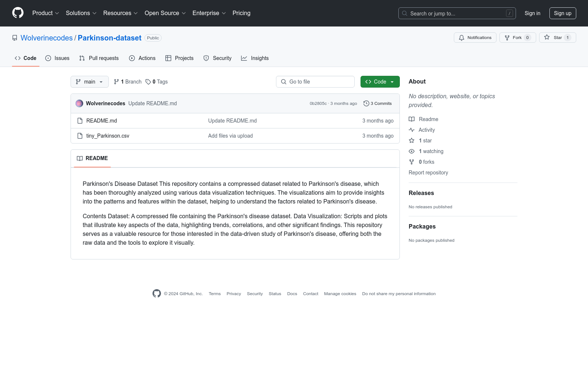This screenshot has height=368, width=588.
Task: View the 3 Commits history
Action: [x=377, y=103]
